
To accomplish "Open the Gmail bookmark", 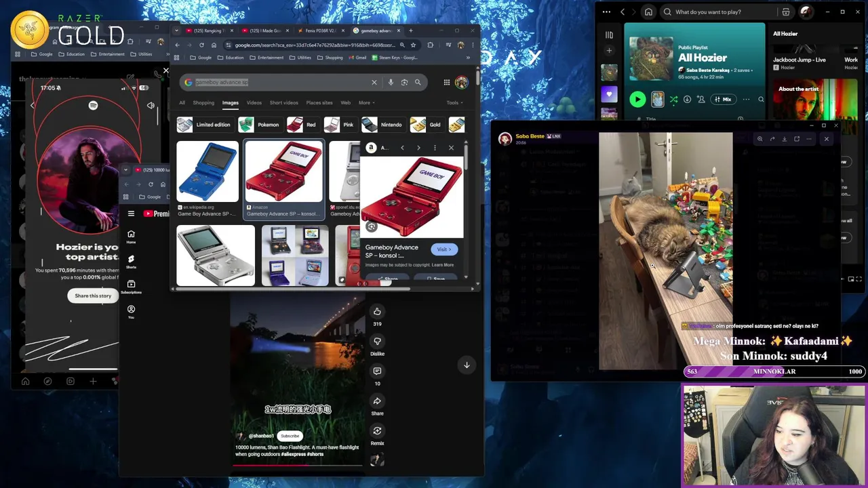I will [357, 58].
